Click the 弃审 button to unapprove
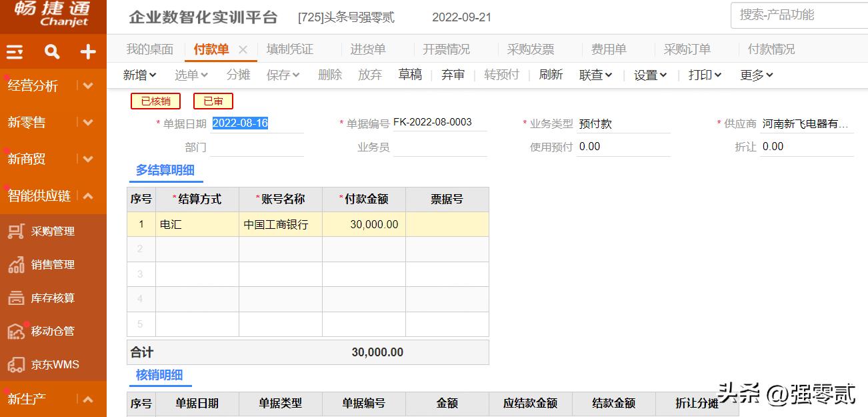The width and height of the screenshot is (868, 417). tap(453, 75)
